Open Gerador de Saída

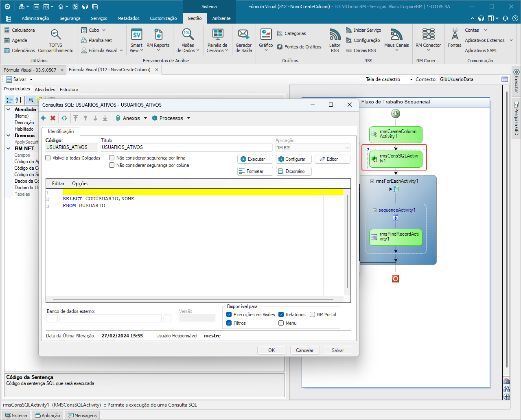coord(243,41)
